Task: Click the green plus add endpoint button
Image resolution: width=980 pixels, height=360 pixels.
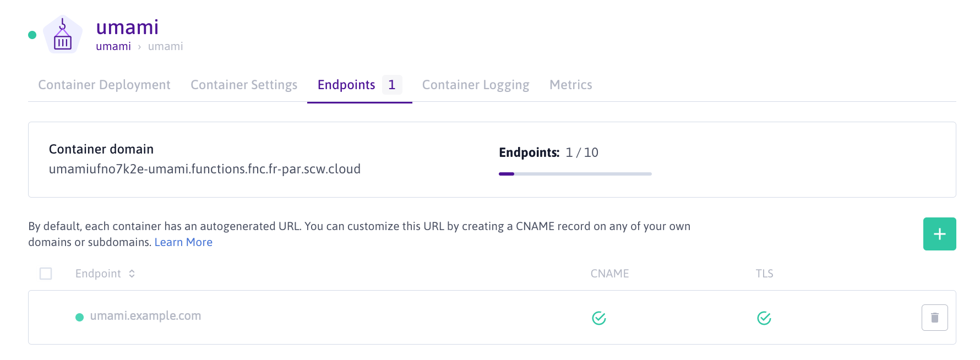Action: point(939,234)
